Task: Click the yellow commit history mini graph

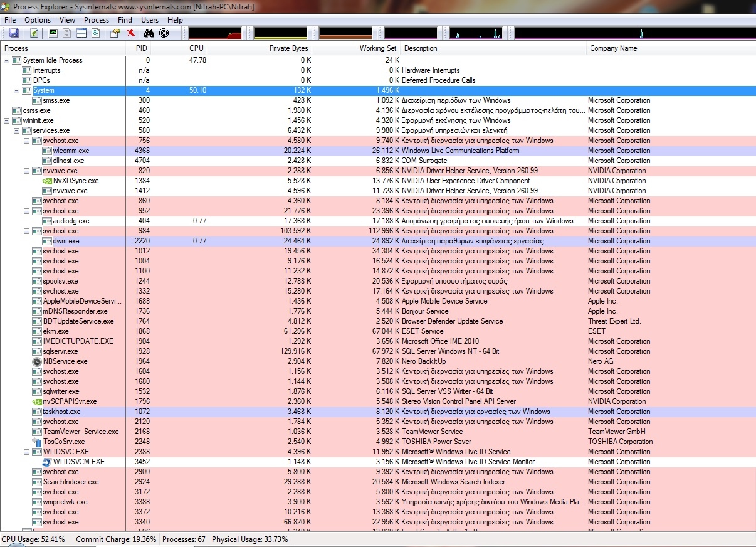Action: pos(280,33)
